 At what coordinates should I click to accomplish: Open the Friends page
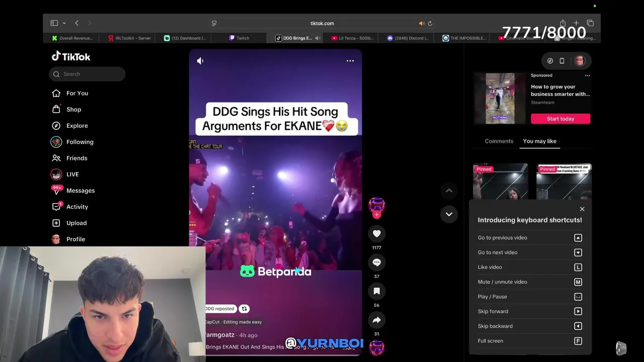70,158
